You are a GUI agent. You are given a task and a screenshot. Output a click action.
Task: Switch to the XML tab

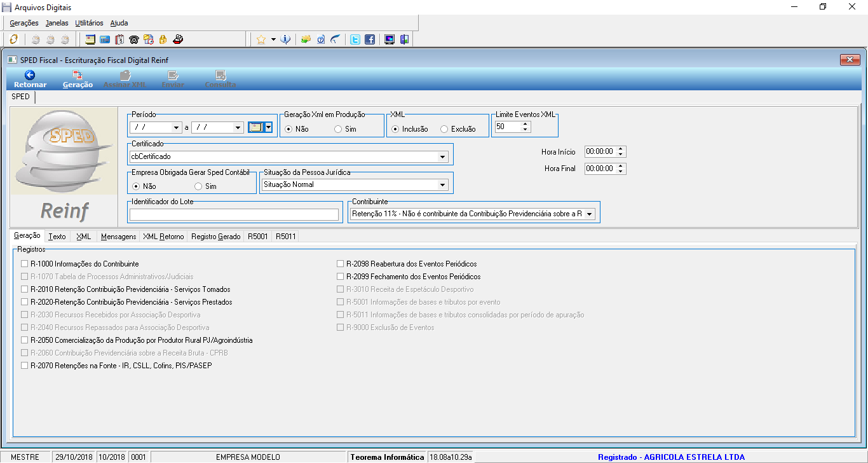(x=84, y=237)
